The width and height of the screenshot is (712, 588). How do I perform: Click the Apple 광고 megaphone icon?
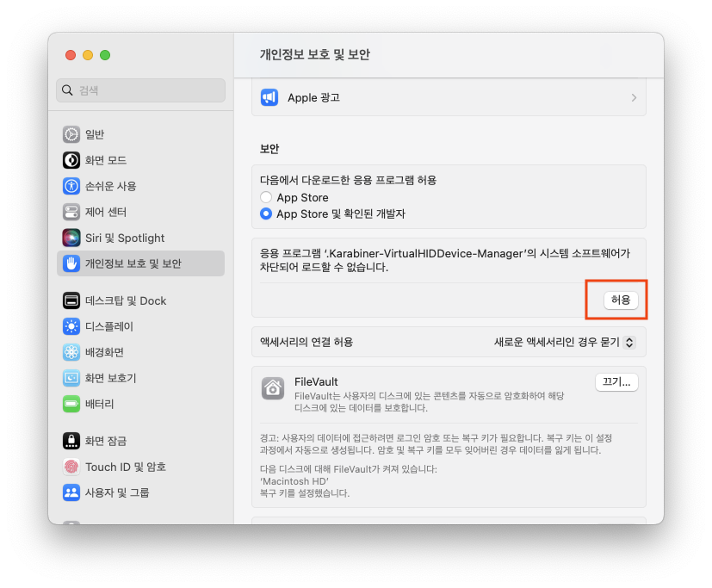tap(269, 97)
